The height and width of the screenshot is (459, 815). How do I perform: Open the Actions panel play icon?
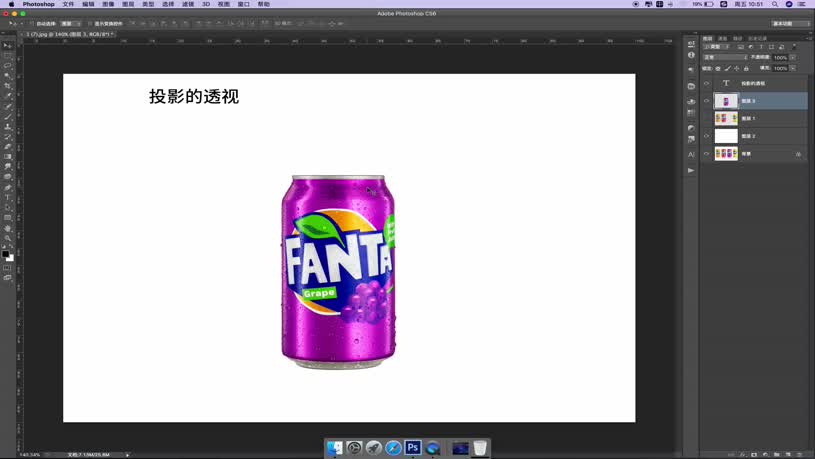tap(691, 171)
